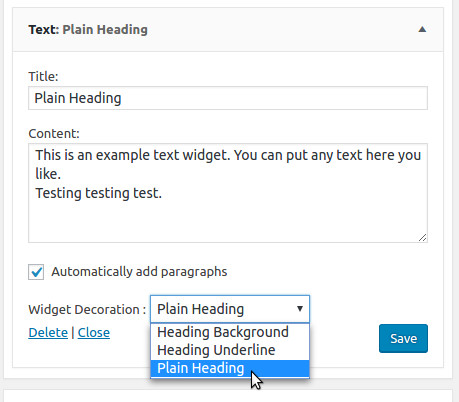
Task: Click the Content textarea resize grip
Action: point(422,237)
